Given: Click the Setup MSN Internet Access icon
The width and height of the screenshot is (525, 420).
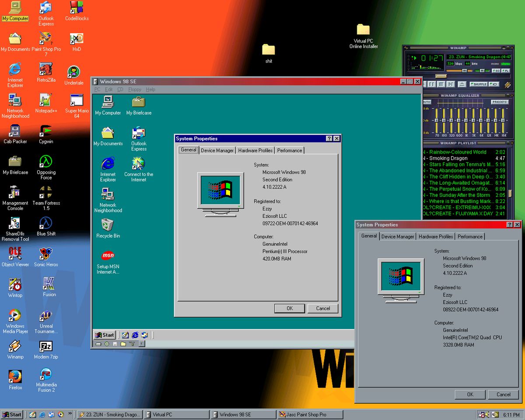Looking at the screenshot, I should pyautogui.click(x=108, y=256).
